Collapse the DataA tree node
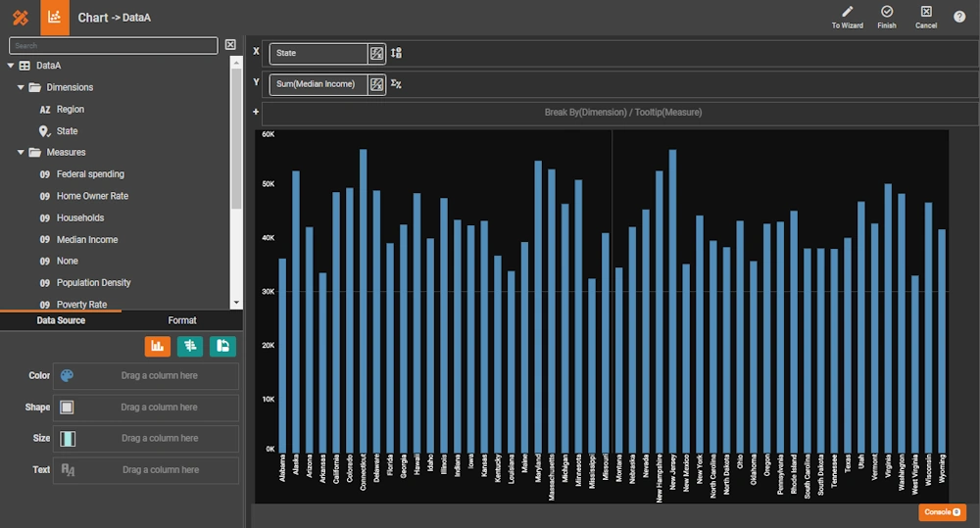Screen dimensions: 980x528 click(x=11, y=66)
